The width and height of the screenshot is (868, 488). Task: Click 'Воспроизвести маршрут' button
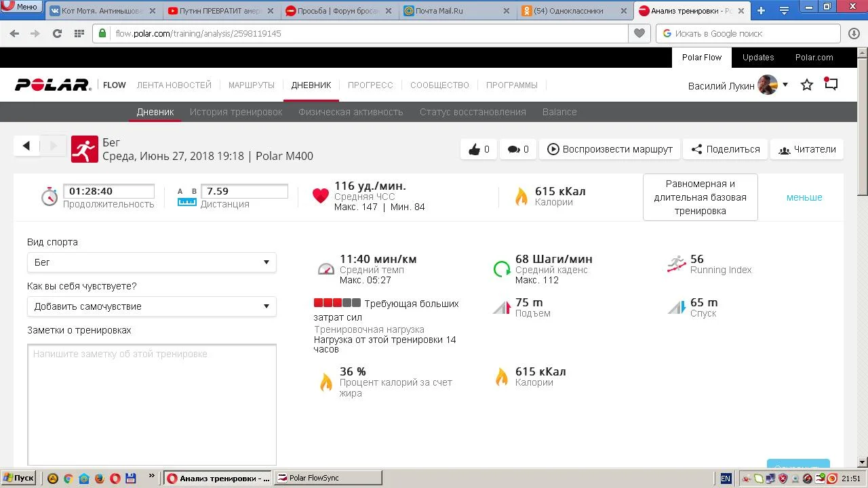[x=610, y=149]
